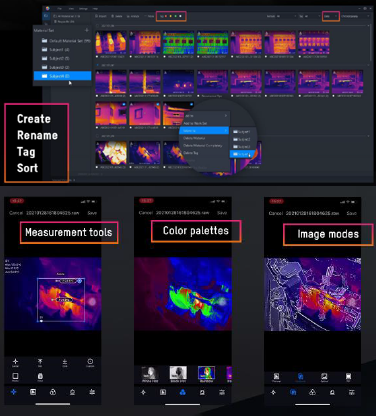
Task: Click the Analyze toolbar button
Action: (x=133, y=16)
